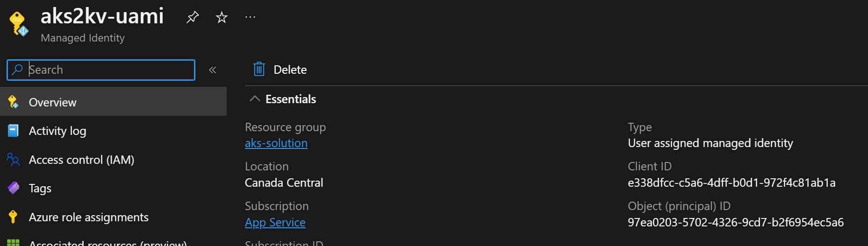
Task: Click the Azure role assignments key icon
Action: click(13, 217)
